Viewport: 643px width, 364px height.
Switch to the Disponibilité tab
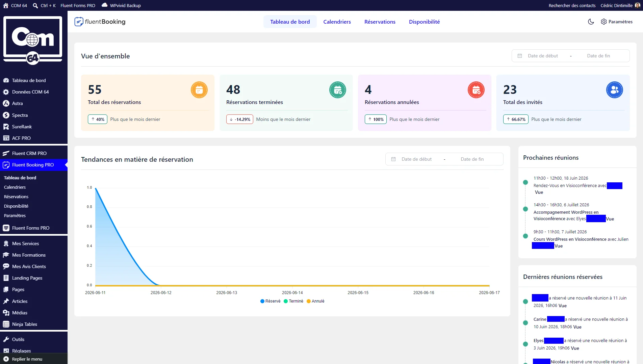click(424, 22)
